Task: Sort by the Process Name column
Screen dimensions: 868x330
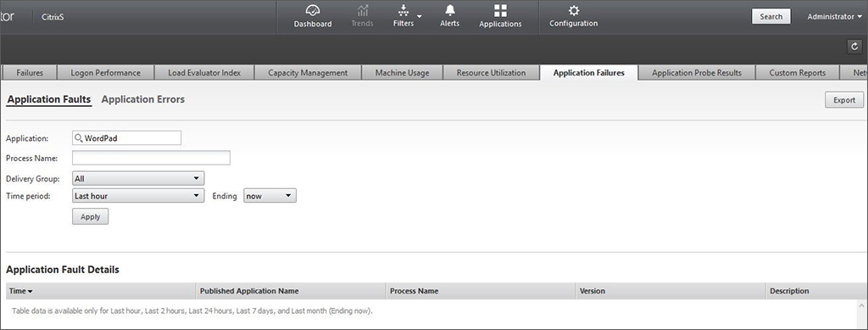Action: (481, 291)
